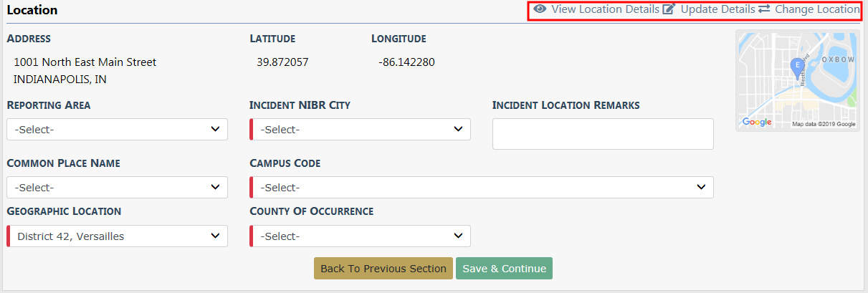Click the pencil edit icon for Update Details
This screenshot has width=868, height=293.
pyautogui.click(x=669, y=9)
